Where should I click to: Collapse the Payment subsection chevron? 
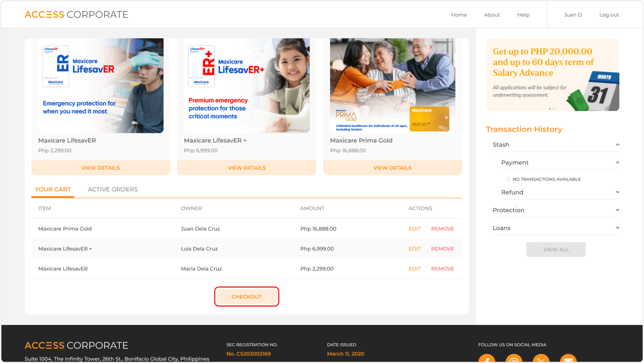click(617, 163)
